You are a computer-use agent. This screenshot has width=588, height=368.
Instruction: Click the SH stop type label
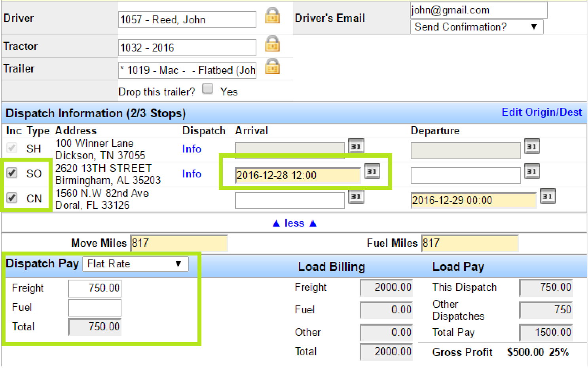click(34, 149)
